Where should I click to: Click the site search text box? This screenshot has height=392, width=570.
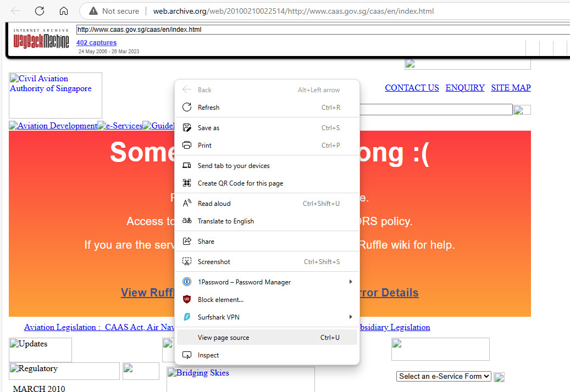436,109
